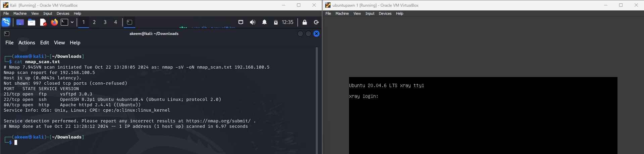Open the terminal Help menu

point(75,43)
